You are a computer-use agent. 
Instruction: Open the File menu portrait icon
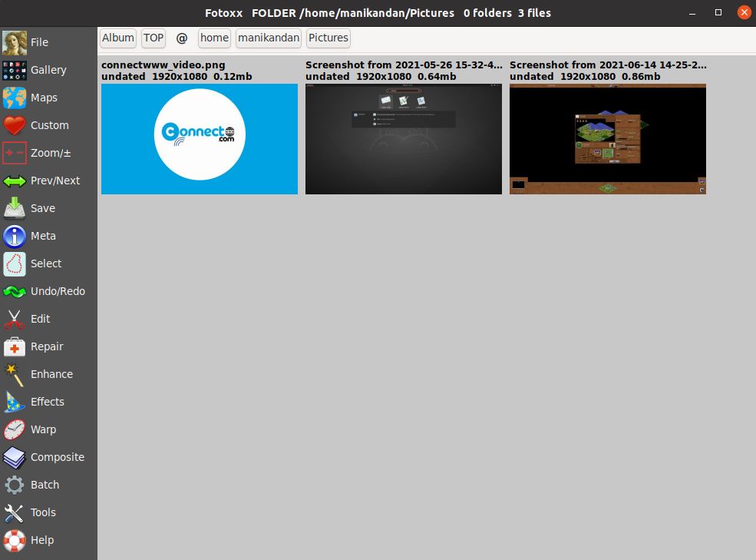[x=15, y=42]
